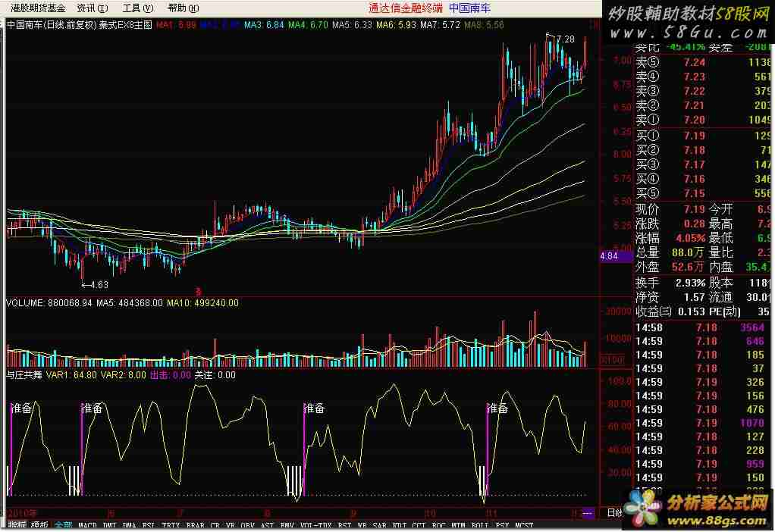Click the MA6: 5.93 legend label
The image size is (775, 532).
[x=396, y=25]
